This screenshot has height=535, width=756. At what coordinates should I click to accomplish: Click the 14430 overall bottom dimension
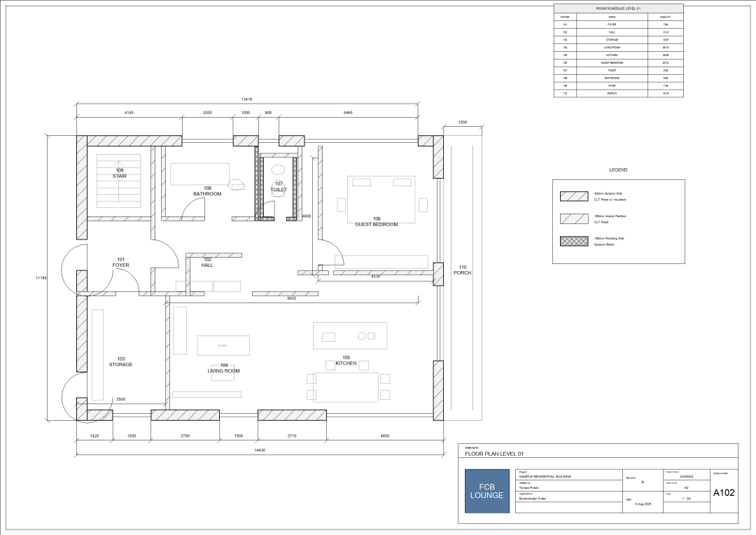point(260,450)
